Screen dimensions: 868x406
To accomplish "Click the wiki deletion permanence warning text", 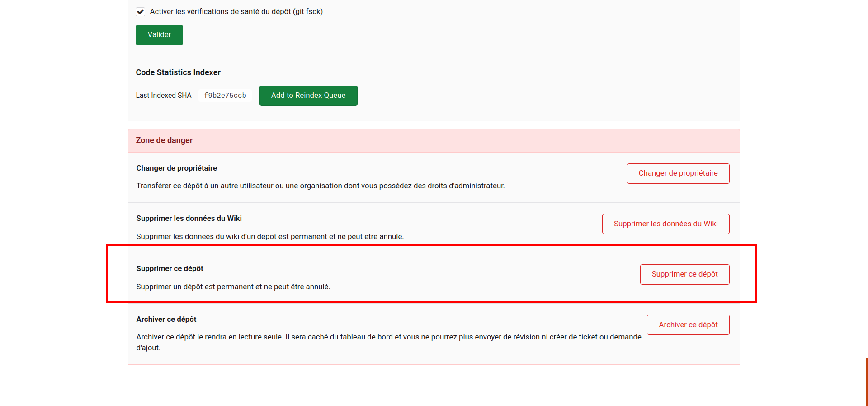I will point(270,237).
